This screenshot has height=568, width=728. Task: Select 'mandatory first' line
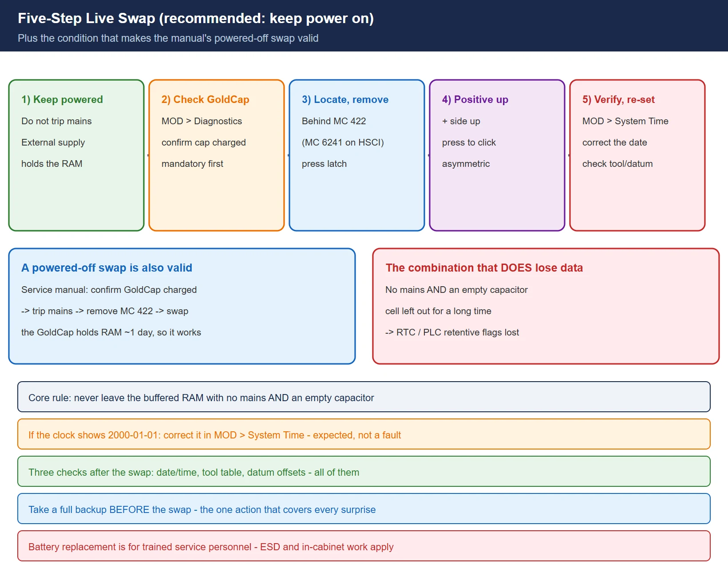192,164
